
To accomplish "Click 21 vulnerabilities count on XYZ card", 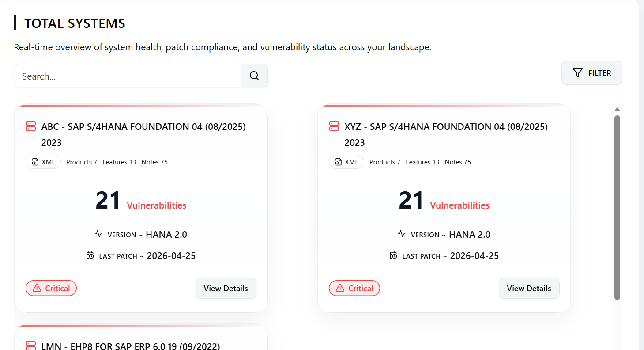I will [x=411, y=201].
